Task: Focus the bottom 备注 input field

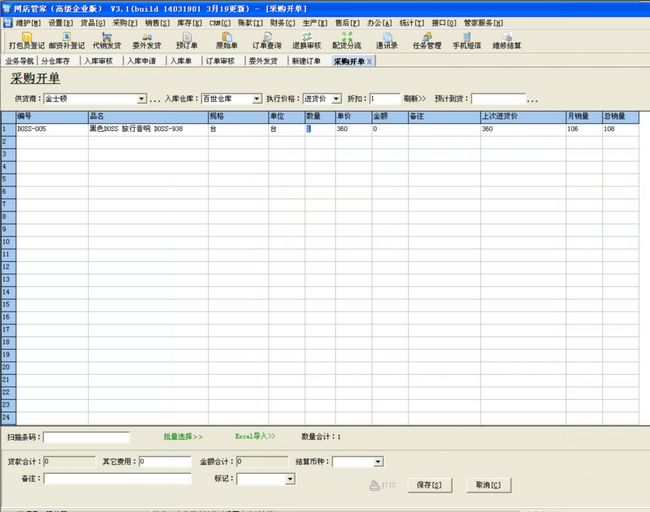Action: (x=117, y=479)
